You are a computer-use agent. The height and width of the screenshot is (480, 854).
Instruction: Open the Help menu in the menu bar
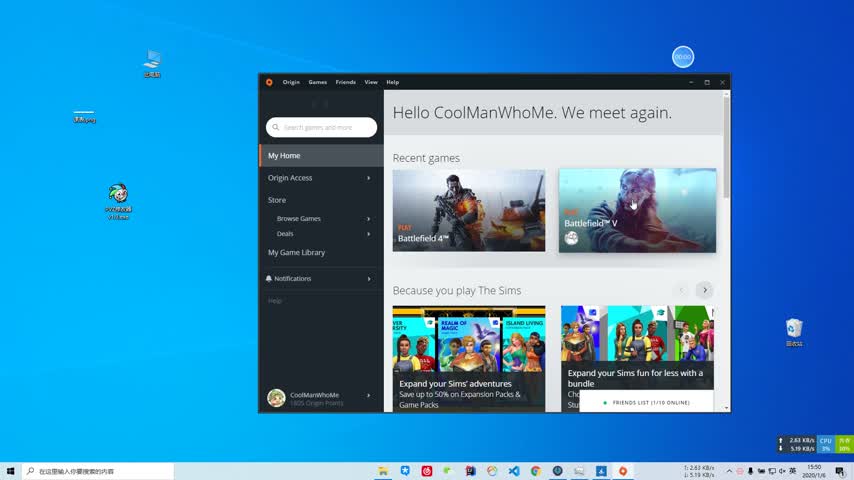(393, 82)
